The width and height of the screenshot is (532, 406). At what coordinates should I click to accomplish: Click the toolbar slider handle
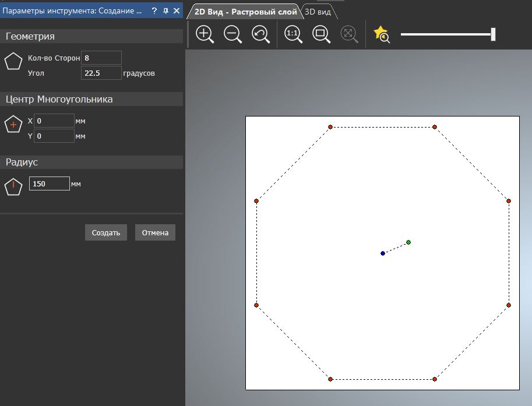coord(493,34)
